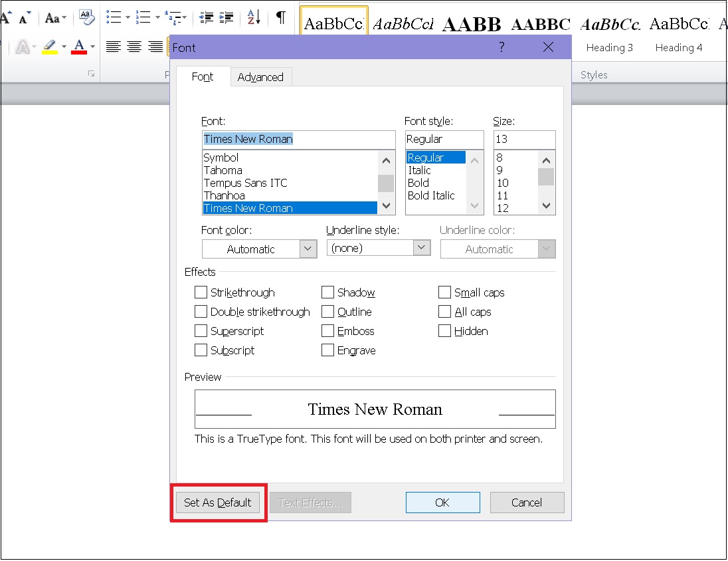Open the Change Case Aa dropdown
Screen dimensions: 728x561
[55, 17]
